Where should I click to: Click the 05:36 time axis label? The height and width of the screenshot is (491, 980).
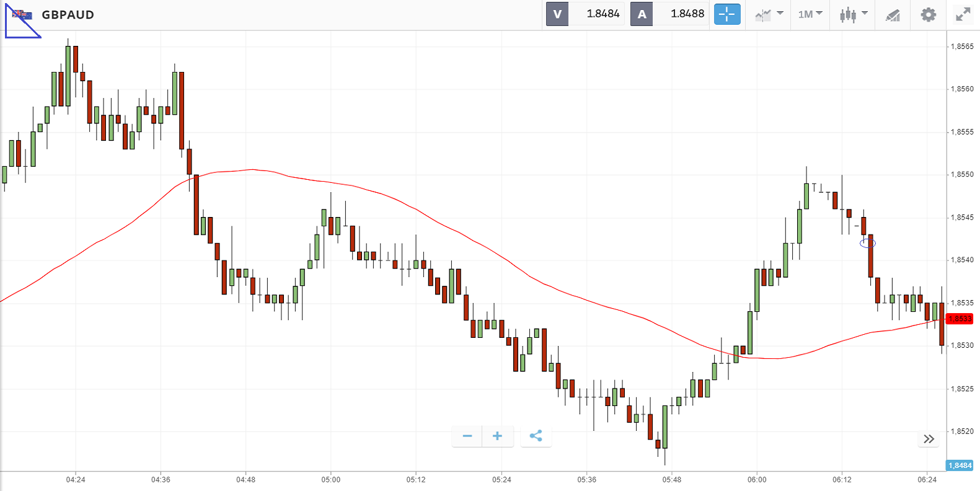[x=586, y=480]
